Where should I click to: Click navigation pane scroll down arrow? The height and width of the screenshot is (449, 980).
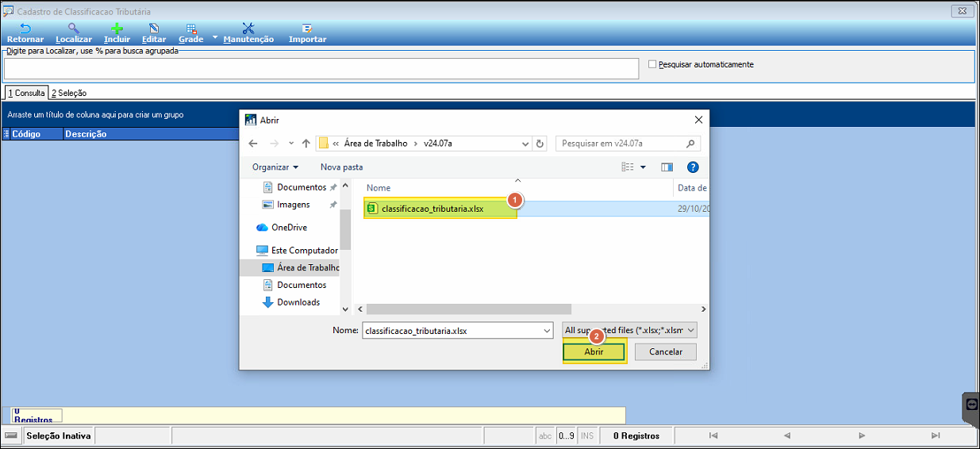click(x=345, y=309)
